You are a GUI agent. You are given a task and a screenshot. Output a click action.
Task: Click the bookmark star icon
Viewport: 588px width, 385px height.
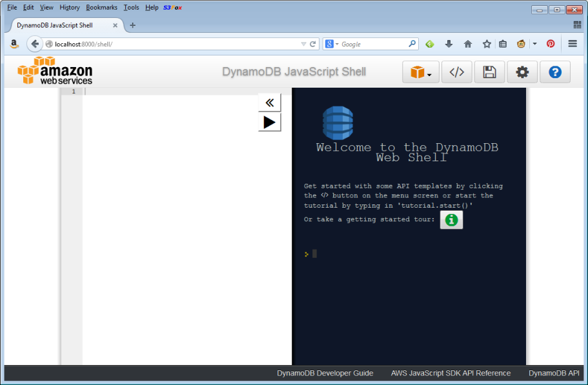click(487, 44)
